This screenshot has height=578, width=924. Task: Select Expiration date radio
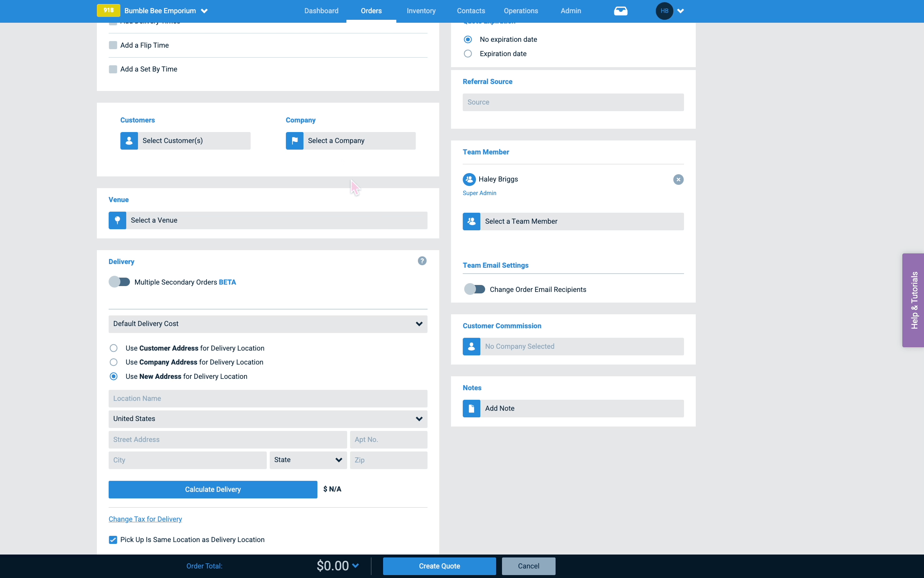468,54
